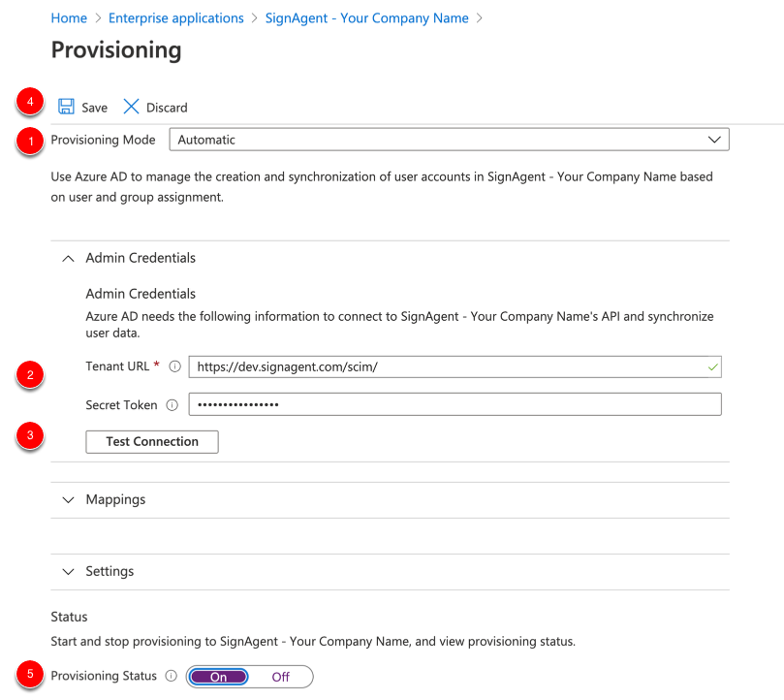
Task: Open Enterprise applications breadcrumb
Action: click(x=176, y=18)
